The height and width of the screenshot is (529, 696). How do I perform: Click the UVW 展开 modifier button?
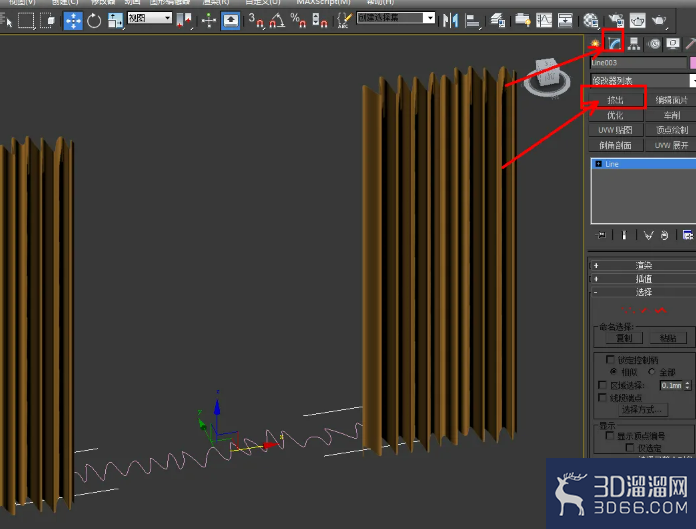(x=671, y=145)
